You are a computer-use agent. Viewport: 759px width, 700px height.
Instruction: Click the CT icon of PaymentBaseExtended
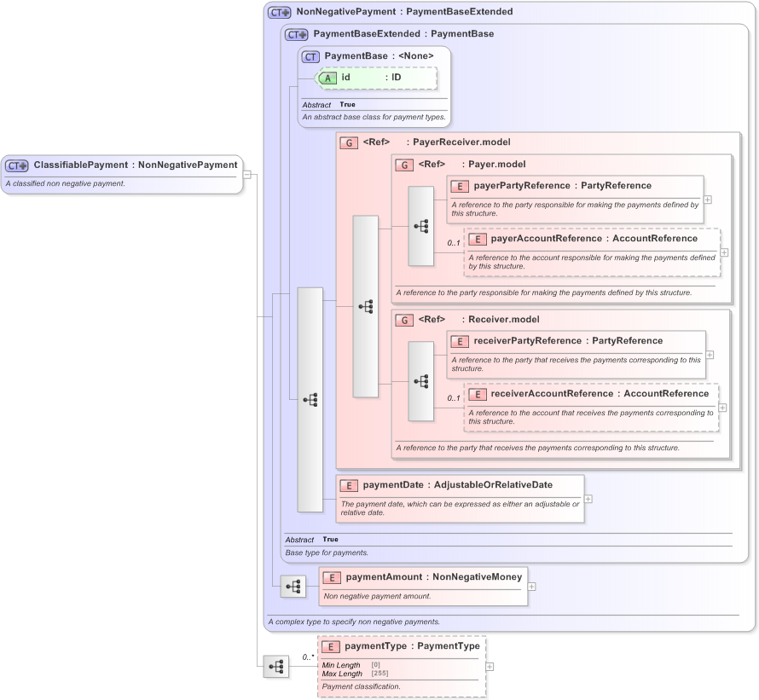pos(296,35)
